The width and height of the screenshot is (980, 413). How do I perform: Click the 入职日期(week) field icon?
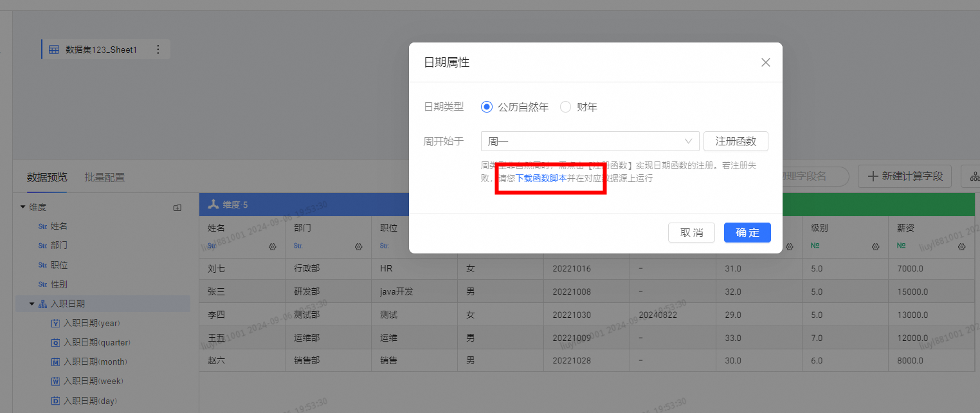tap(55, 381)
